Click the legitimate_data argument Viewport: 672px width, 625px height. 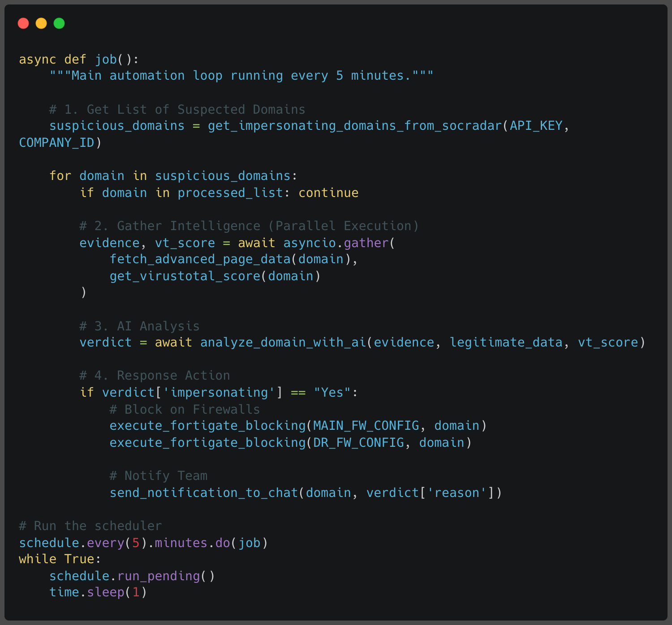(x=506, y=342)
